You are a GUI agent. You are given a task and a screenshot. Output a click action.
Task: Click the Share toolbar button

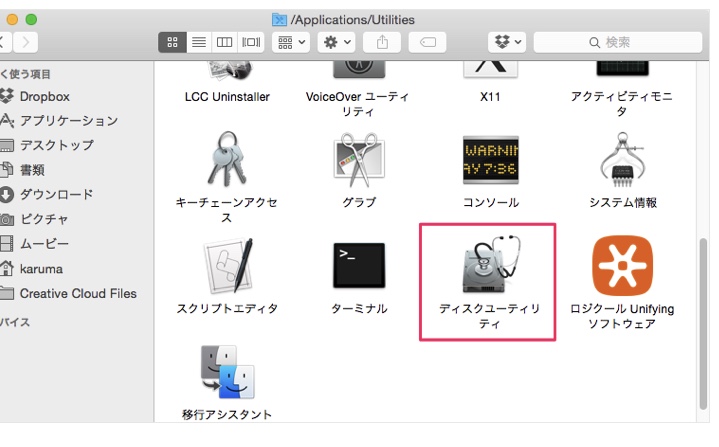[x=383, y=42]
